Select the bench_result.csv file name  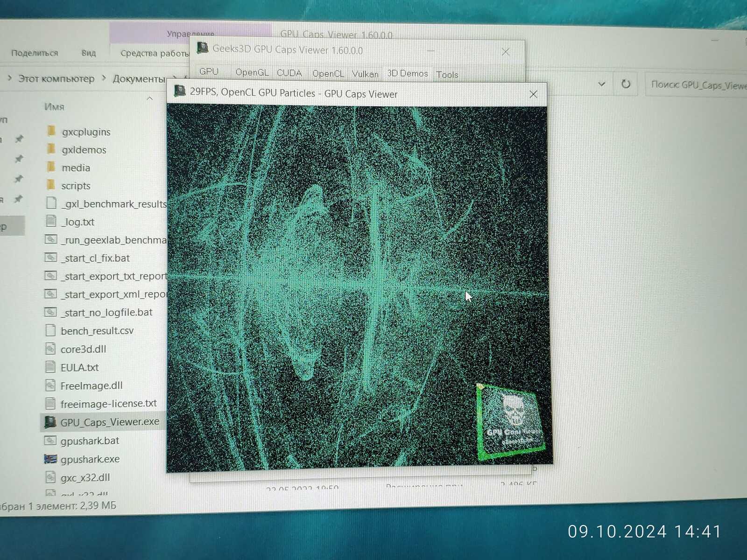pos(97,331)
